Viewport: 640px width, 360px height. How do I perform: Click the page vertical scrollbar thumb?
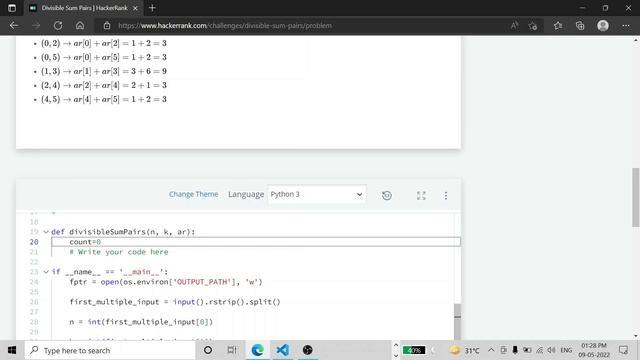tap(636, 197)
